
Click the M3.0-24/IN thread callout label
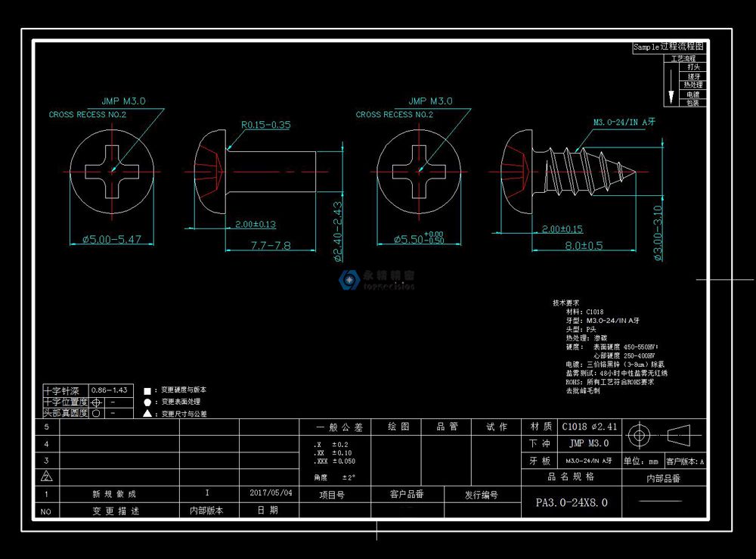click(623, 122)
